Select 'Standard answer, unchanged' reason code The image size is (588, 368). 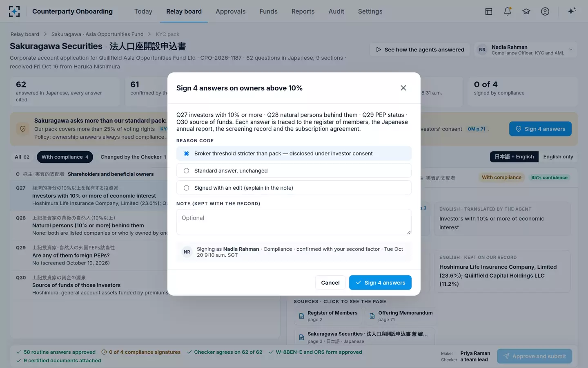click(x=294, y=171)
